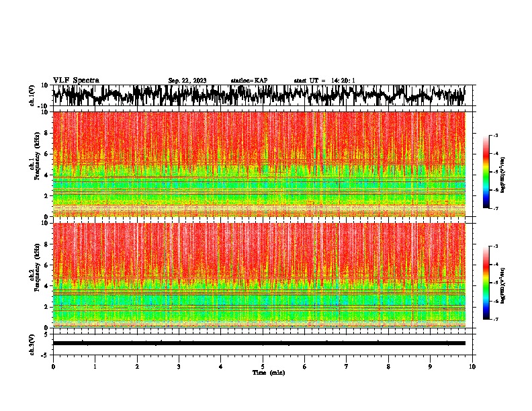
Task: Click the "-3" label on ch.2 color bar
Action: point(496,246)
